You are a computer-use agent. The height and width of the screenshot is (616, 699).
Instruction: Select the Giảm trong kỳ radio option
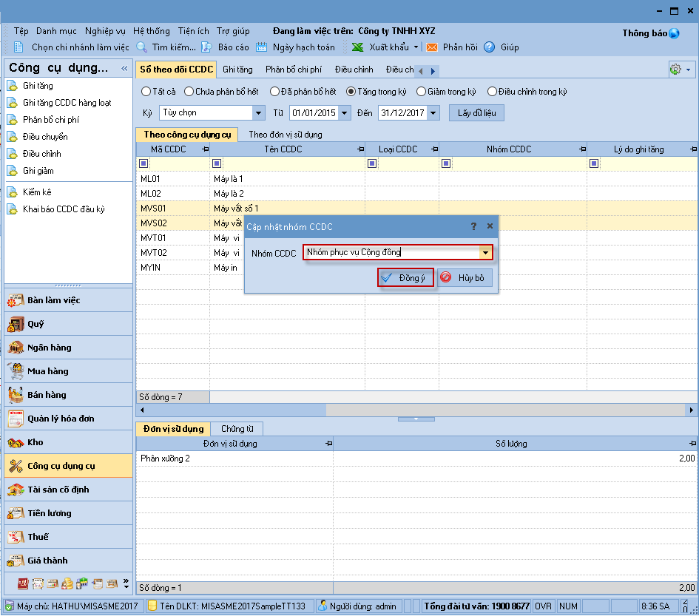[x=422, y=92]
